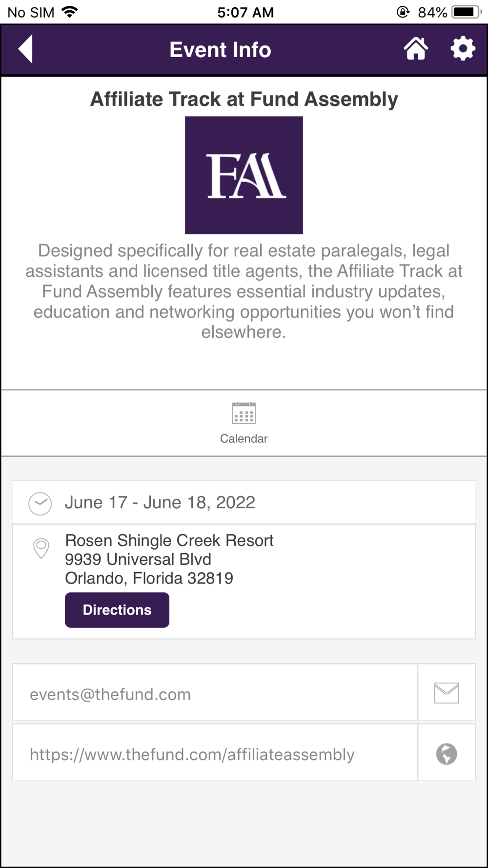The image size is (488, 868).
Task: Tap the Calendar label text
Action: tap(244, 439)
